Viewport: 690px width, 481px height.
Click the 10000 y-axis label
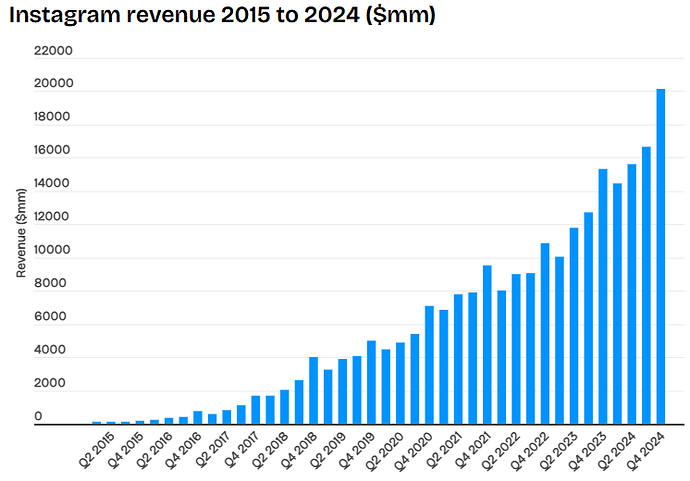[x=53, y=250]
